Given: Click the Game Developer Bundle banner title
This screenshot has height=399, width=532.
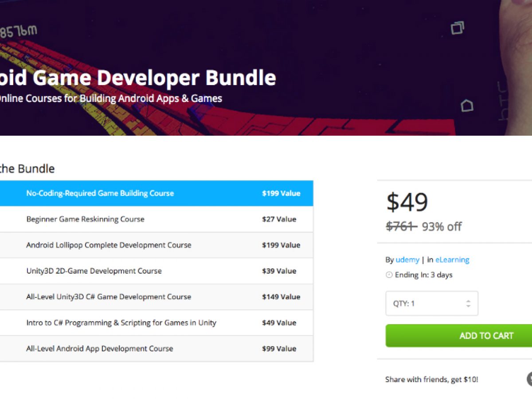Looking at the screenshot, I should pos(137,78).
